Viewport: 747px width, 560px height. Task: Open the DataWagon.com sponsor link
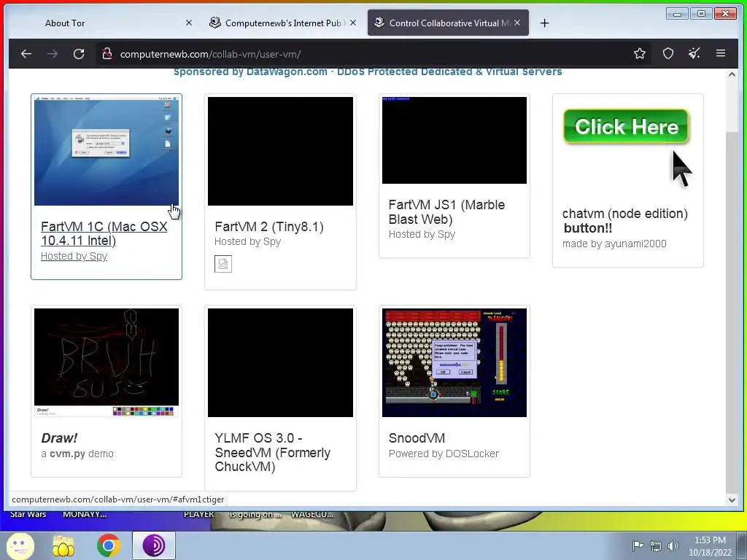click(x=368, y=72)
